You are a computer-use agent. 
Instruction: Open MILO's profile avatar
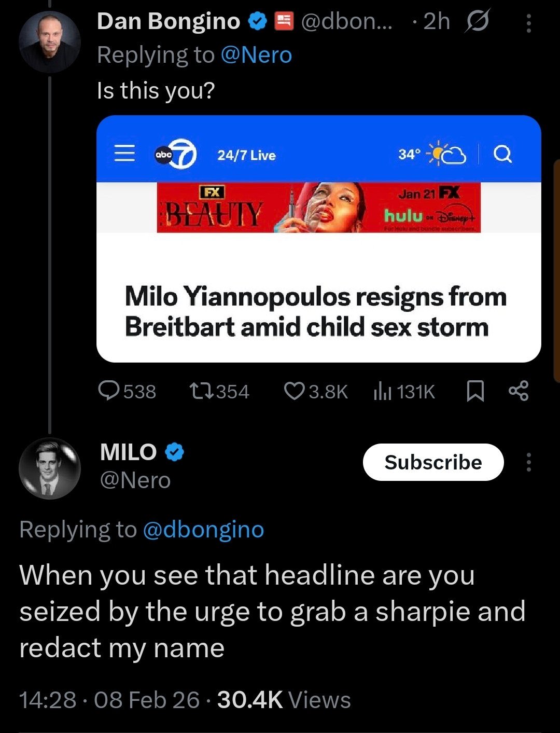point(50,468)
